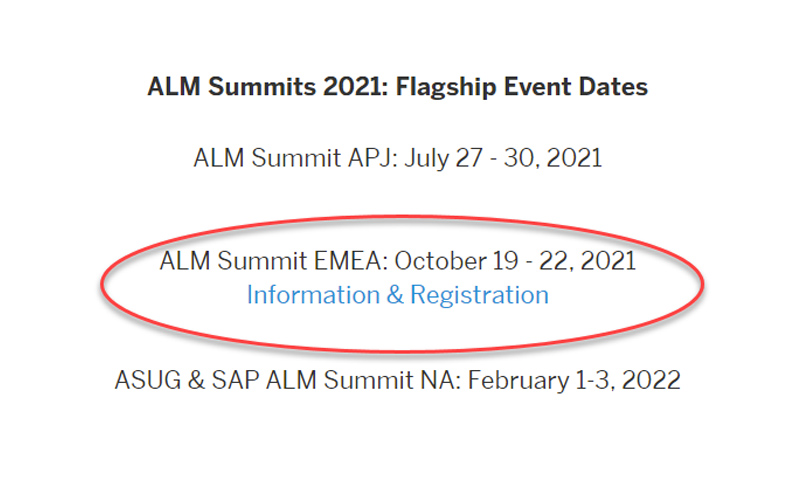Click the word Summits in the bold heading
The image size is (800, 480).
[x=262, y=86]
